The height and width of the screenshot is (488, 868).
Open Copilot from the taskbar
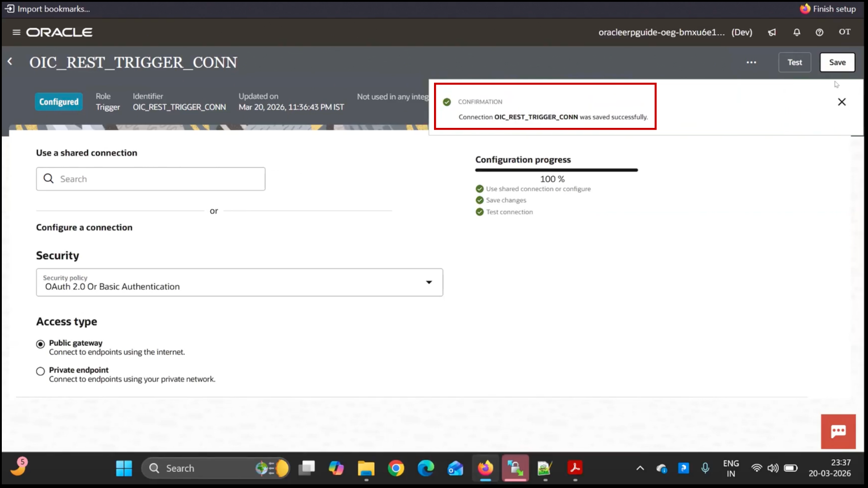(x=336, y=468)
